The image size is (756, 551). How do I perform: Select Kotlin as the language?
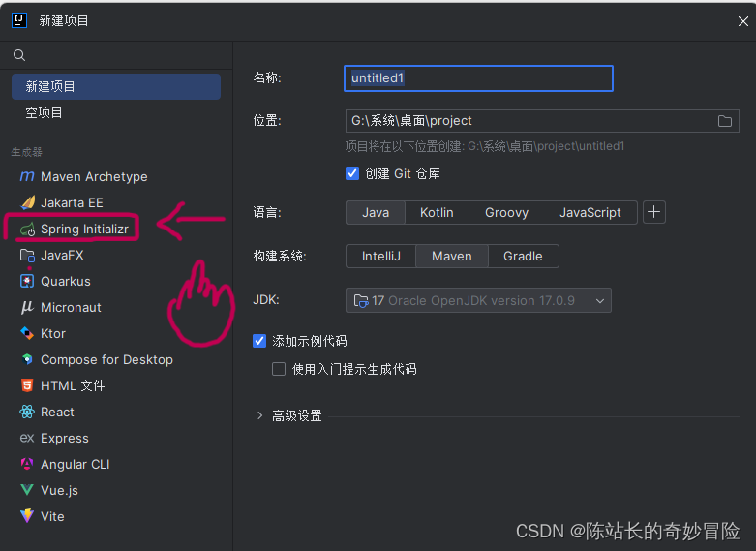click(x=437, y=213)
